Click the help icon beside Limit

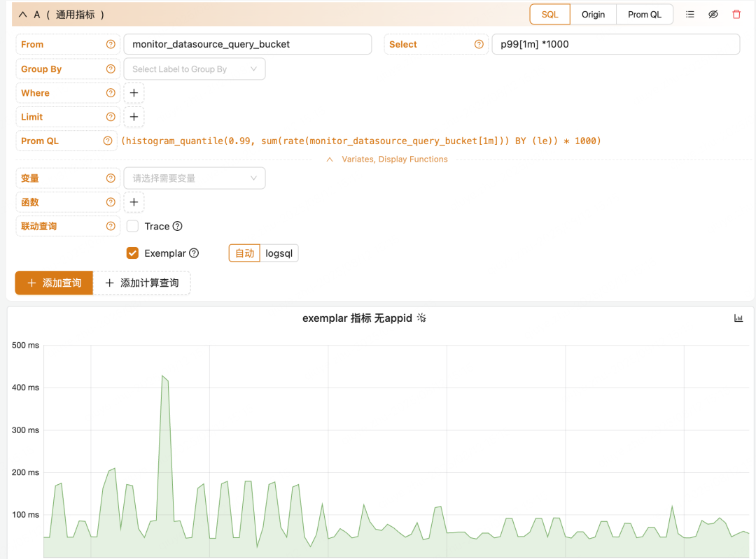(111, 117)
